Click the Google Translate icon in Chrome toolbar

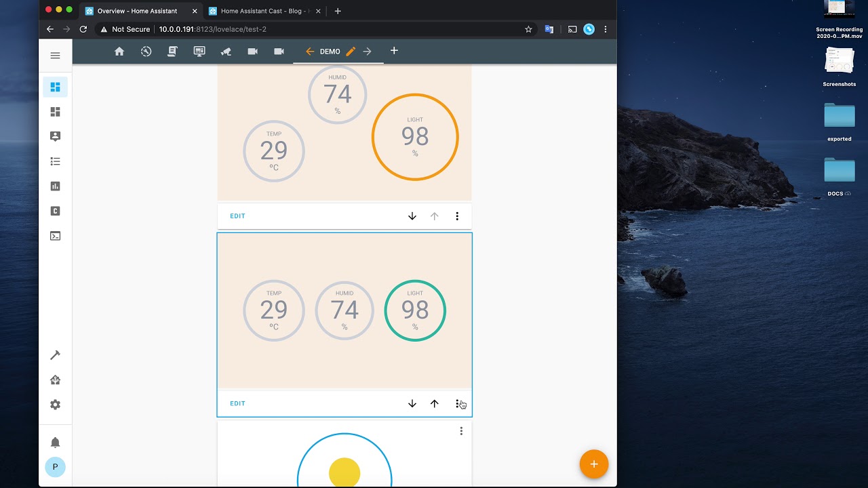coord(549,29)
